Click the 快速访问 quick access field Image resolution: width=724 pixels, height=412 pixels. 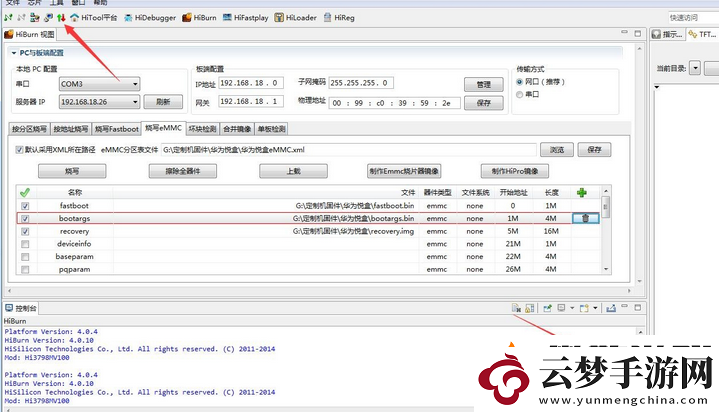point(693,18)
